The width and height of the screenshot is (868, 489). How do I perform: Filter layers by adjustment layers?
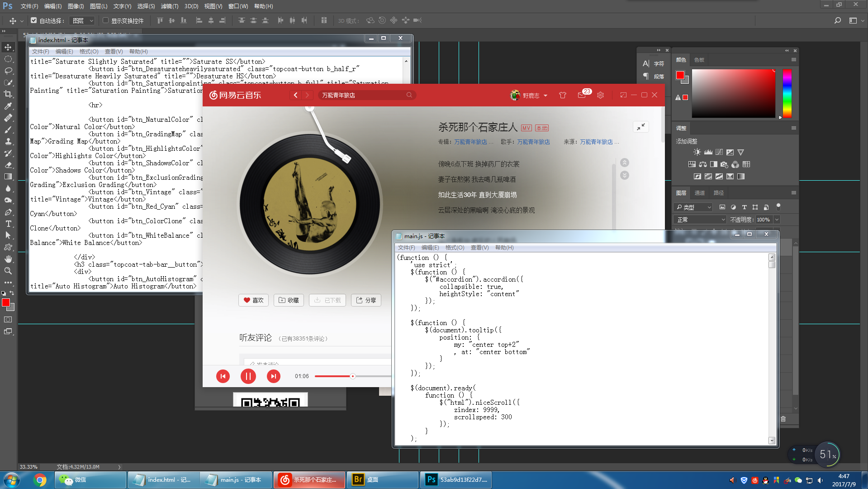click(x=733, y=207)
